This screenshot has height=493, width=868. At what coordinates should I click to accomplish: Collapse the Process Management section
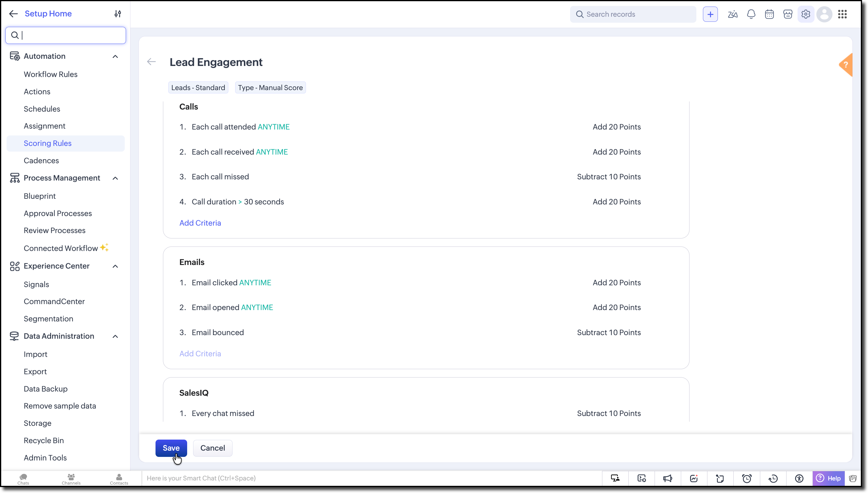coord(115,178)
